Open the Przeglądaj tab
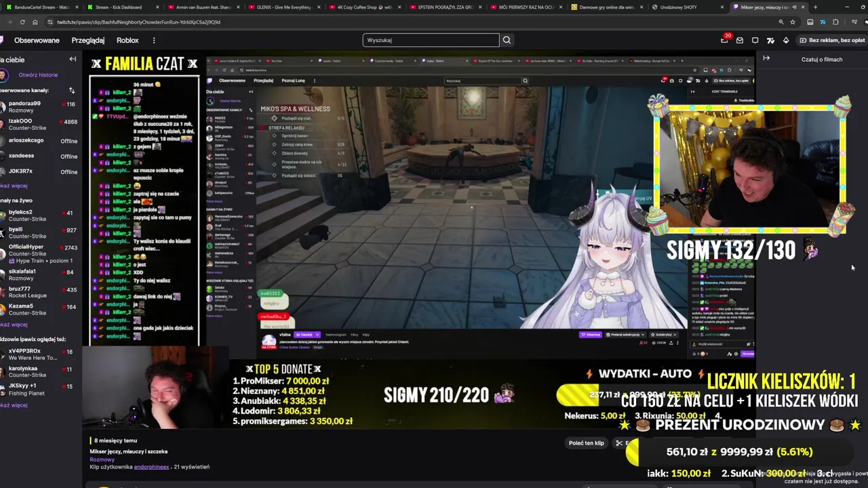This screenshot has height=488, width=868. 88,41
